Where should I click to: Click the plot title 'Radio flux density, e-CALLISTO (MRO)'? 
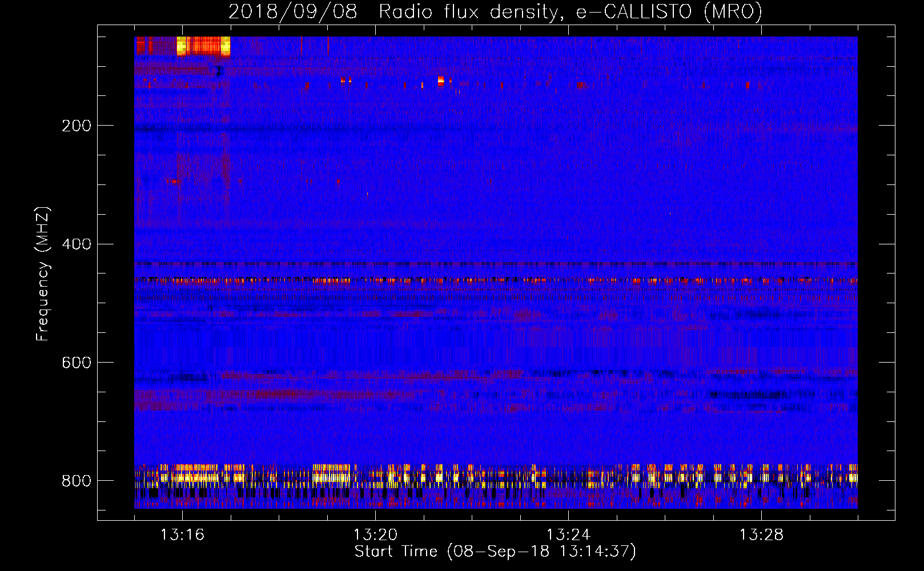point(570,11)
